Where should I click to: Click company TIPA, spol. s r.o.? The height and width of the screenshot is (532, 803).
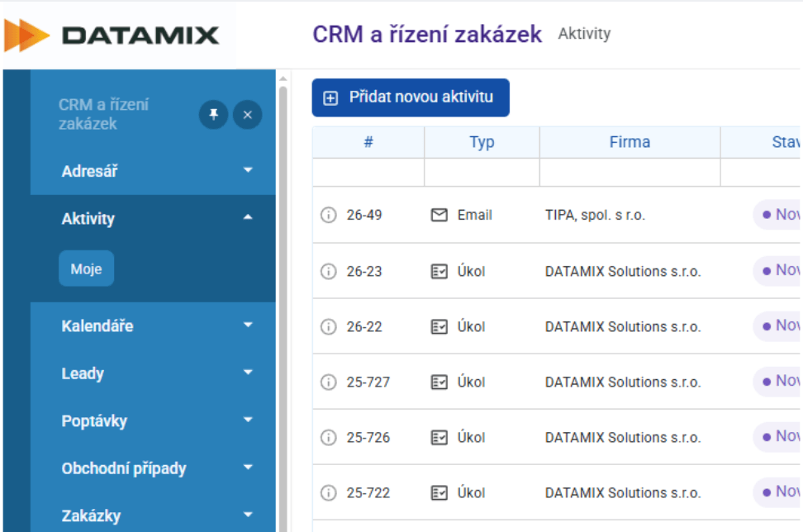tap(595, 215)
